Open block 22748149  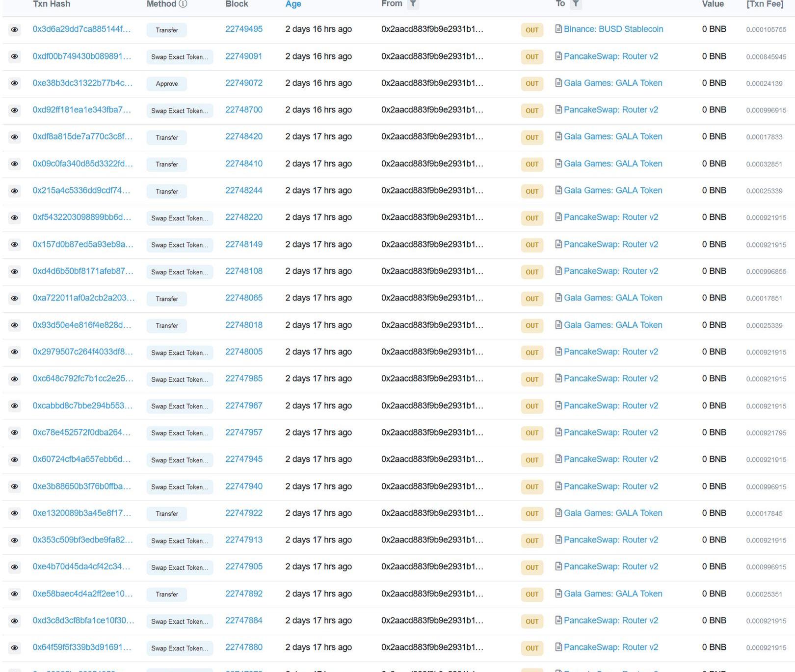[x=244, y=244]
